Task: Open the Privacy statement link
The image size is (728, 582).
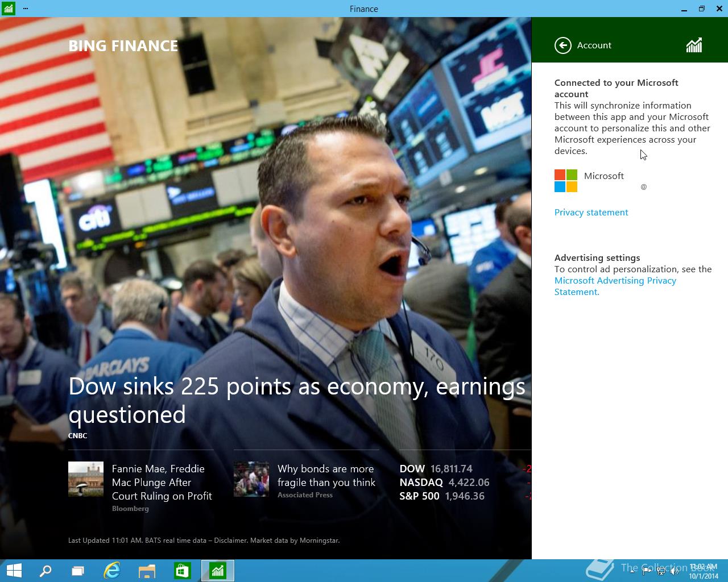Action: coord(591,212)
